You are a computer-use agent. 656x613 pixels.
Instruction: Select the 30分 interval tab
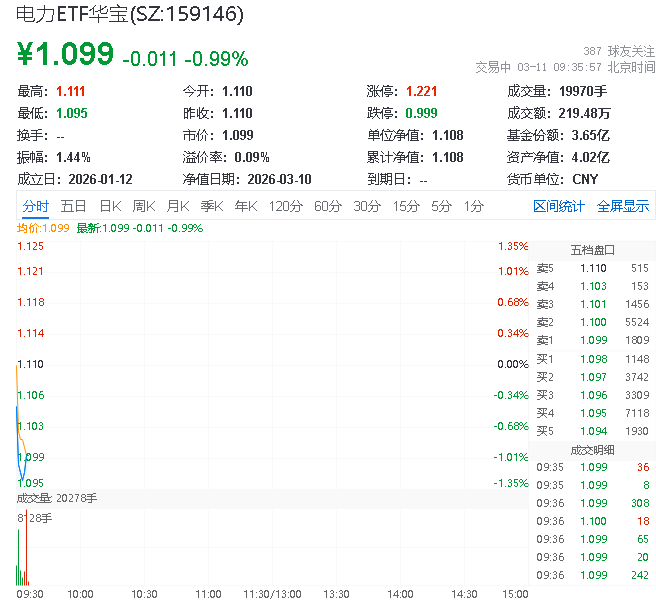point(367,206)
